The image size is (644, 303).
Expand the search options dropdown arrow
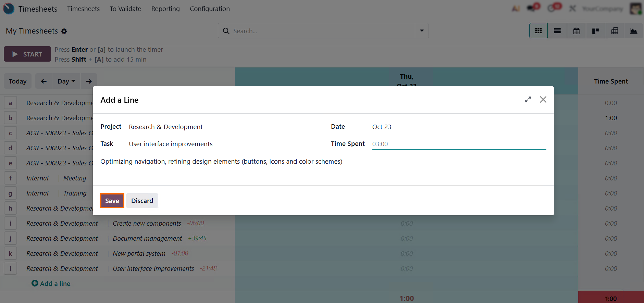coord(422,31)
